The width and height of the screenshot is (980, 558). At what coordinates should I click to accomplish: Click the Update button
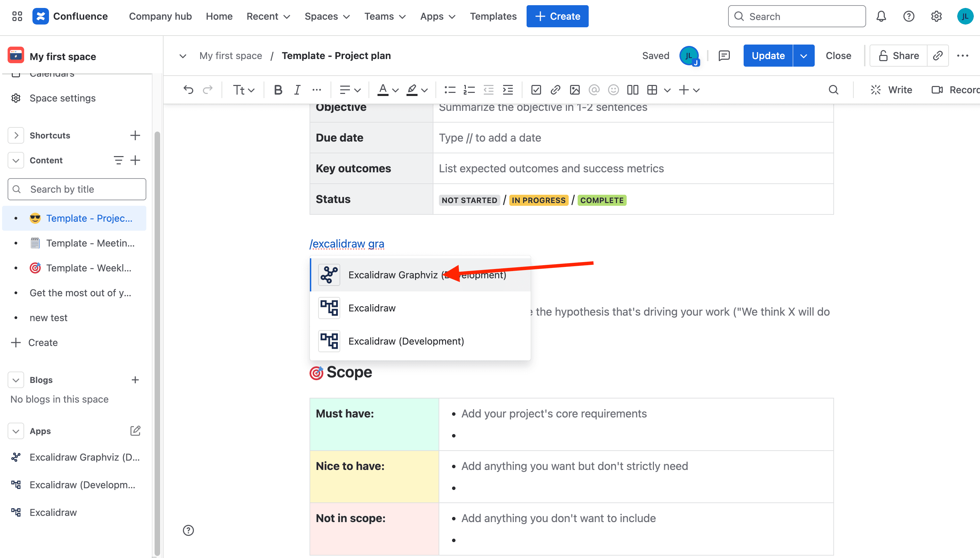[768, 56]
